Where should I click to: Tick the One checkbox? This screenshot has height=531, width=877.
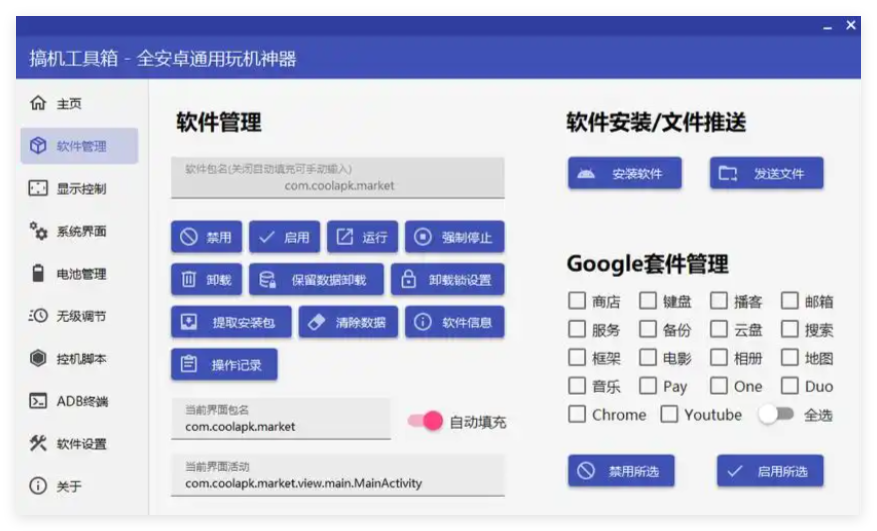(x=719, y=386)
